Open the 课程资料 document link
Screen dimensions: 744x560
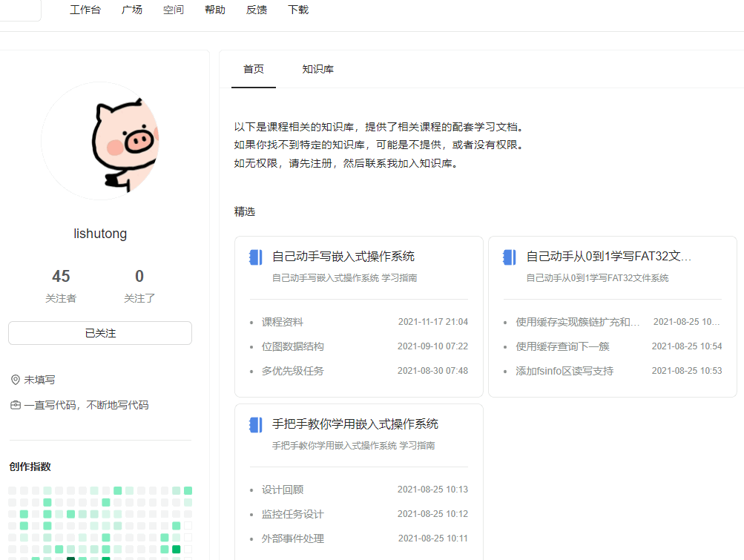283,322
